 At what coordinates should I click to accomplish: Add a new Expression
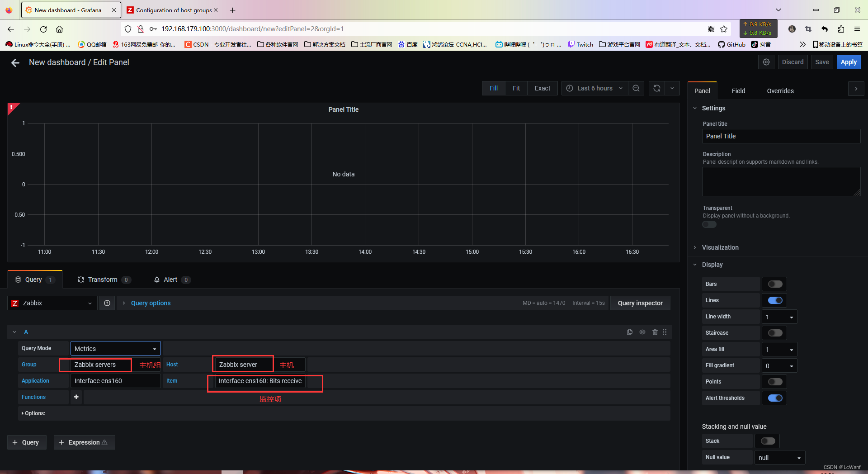pos(84,442)
